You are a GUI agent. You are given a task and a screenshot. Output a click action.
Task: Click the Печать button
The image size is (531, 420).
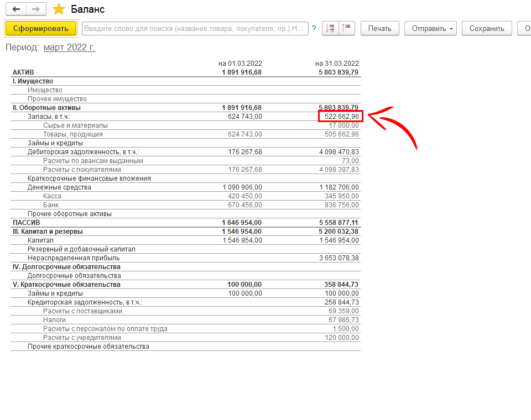pos(379,29)
